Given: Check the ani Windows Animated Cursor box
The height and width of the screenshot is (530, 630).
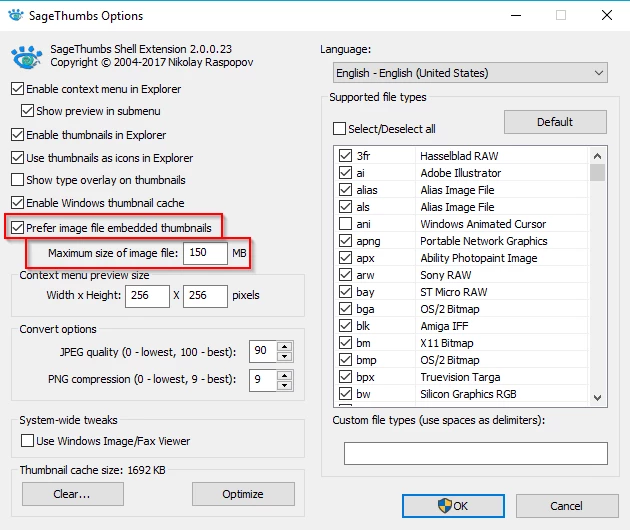Looking at the screenshot, I should tap(345, 224).
